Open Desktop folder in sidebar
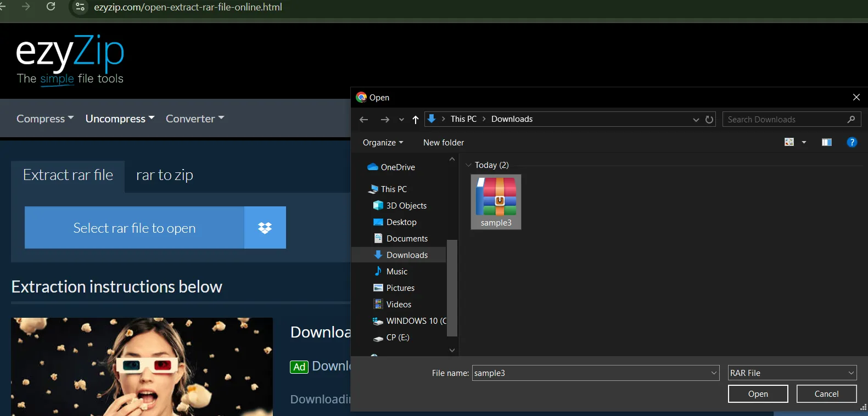 tap(395, 222)
